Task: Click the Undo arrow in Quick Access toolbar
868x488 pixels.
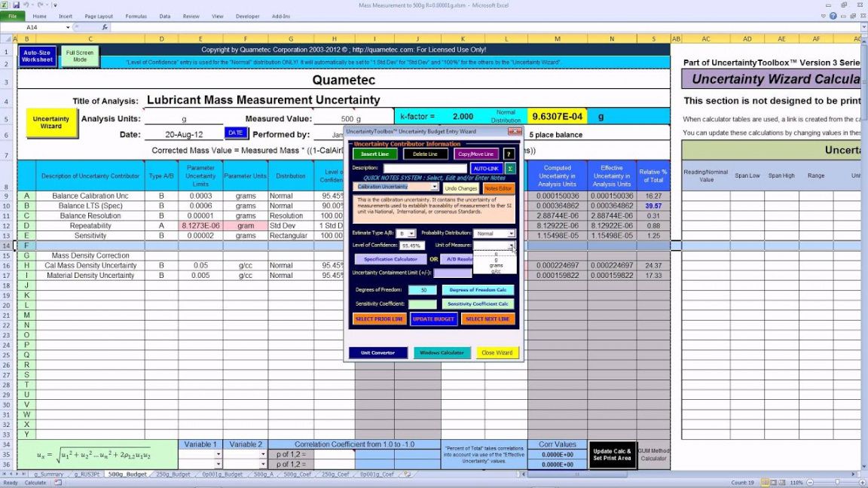Action: tap(26, 5)
